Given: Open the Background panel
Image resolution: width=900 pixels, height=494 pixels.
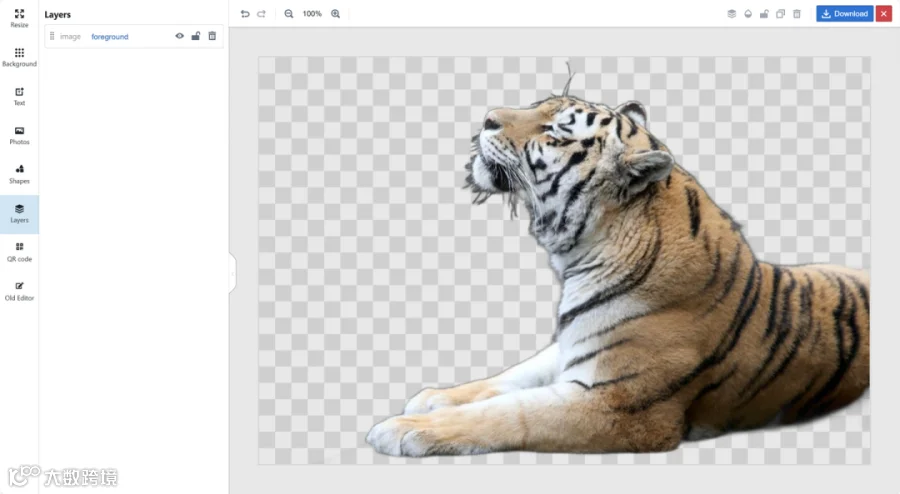Looking at the screenshot, I should (x=19, y=57).
